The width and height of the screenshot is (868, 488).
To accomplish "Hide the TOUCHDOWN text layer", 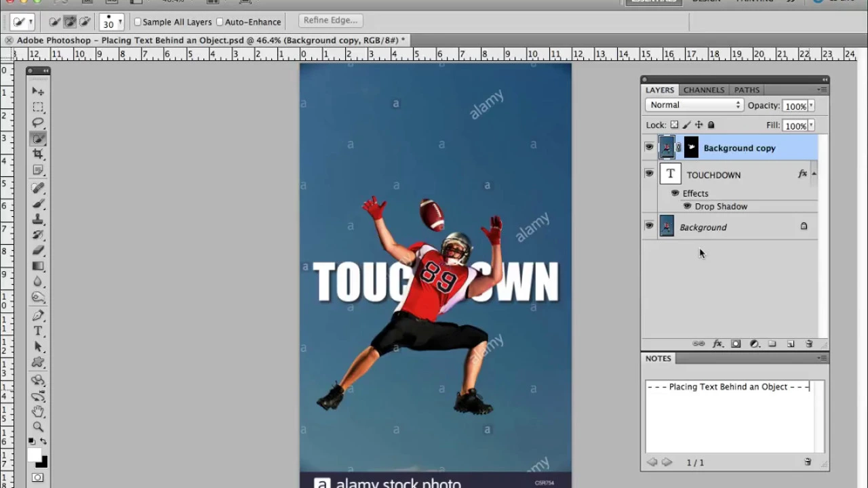I will tap(649, 174).
